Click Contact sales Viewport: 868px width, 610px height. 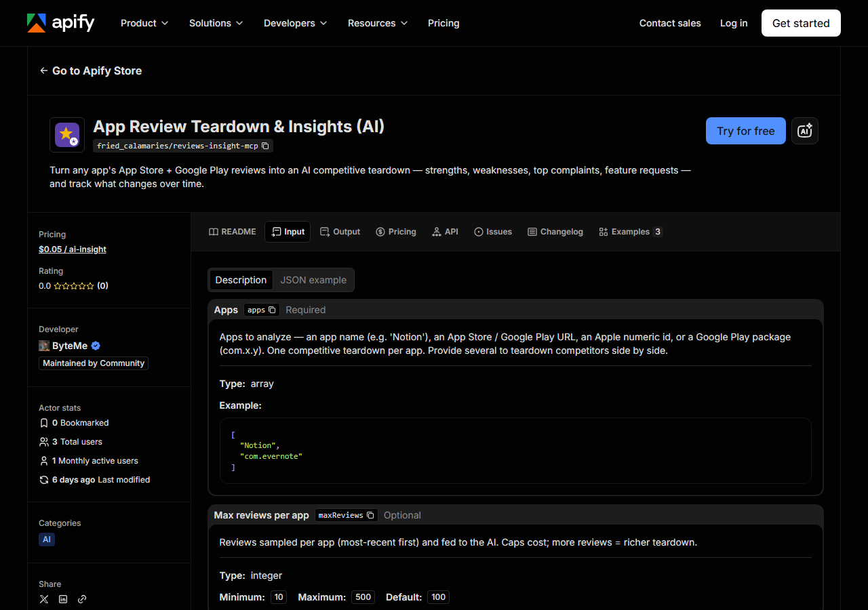pos(670,23)
